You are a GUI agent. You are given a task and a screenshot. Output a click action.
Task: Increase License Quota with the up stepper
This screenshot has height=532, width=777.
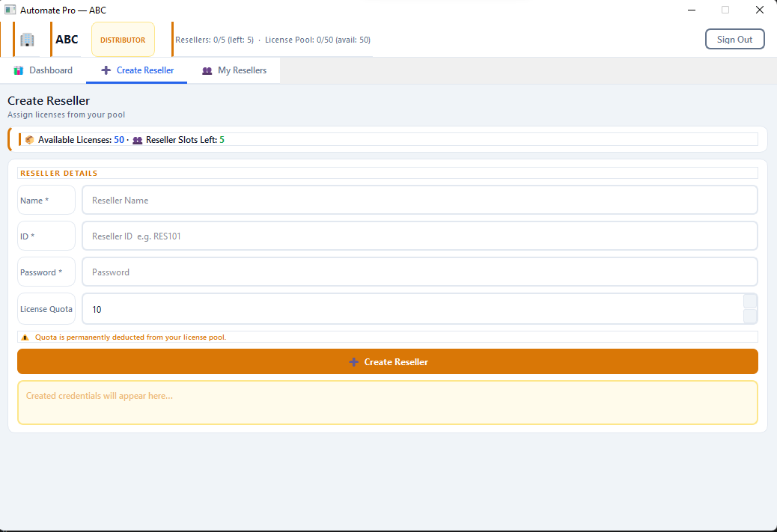[750, 302]
